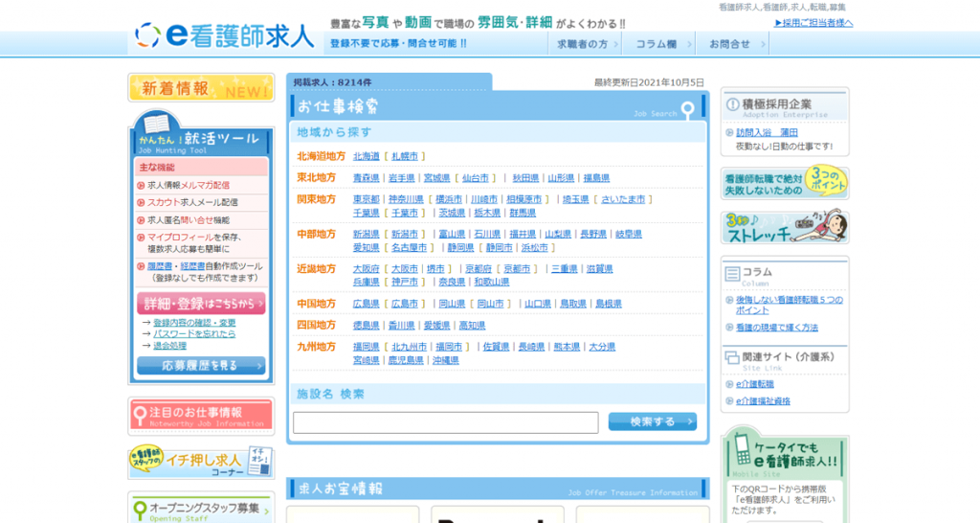
Task: Select 島根県 prefecture link
Action: [609, 304]
